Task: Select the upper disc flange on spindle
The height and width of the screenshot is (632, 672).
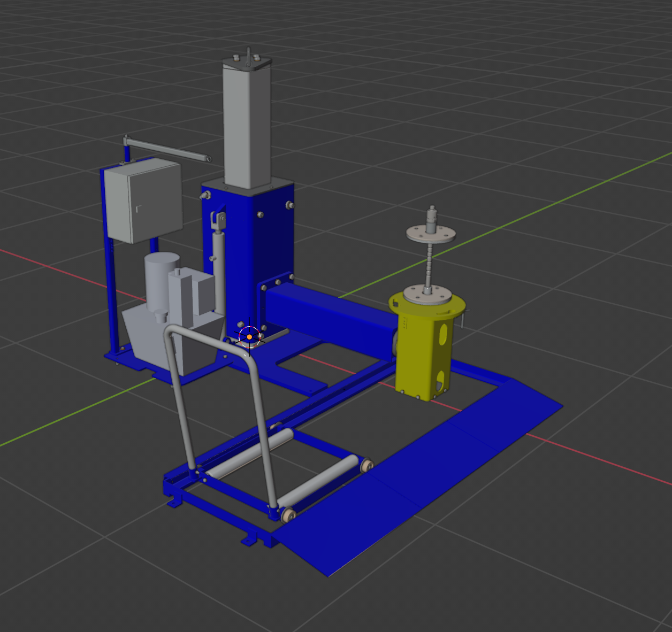Action: [x=430, y=234]
